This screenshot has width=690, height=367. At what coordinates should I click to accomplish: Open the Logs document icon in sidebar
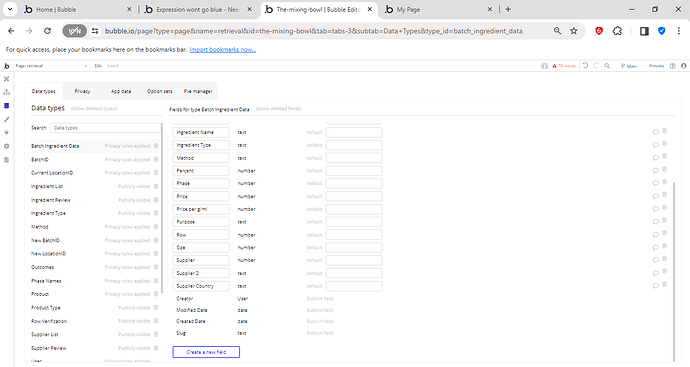pyautogui.click(x=6, y=160)
